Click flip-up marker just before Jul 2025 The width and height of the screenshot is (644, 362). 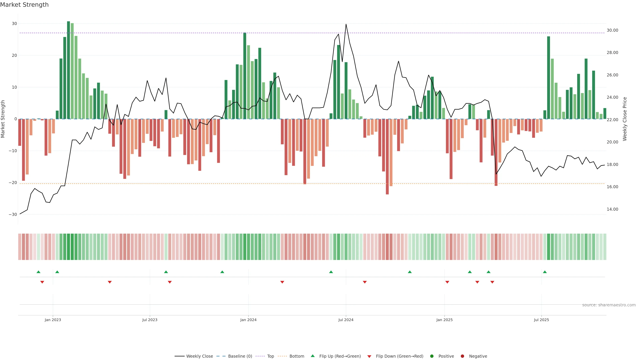(x=545, y=272)
